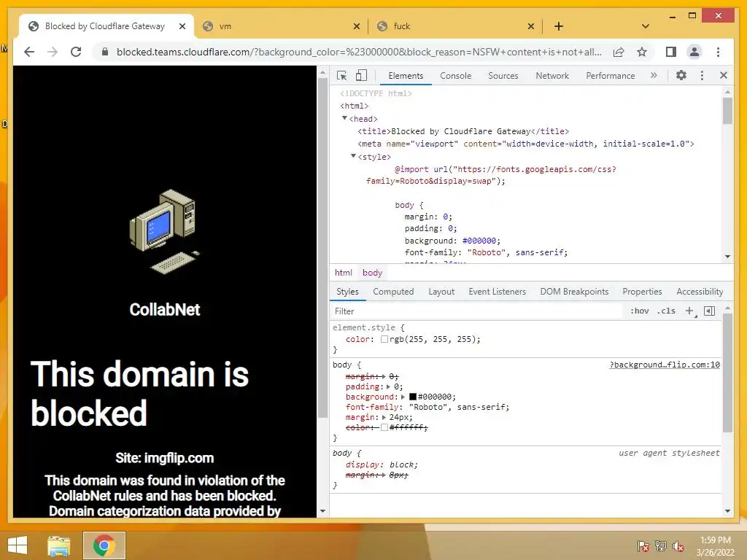Click the element.style selector text
Screen dimensions: 747x560
pyautogui.click(x=363, y=327)
